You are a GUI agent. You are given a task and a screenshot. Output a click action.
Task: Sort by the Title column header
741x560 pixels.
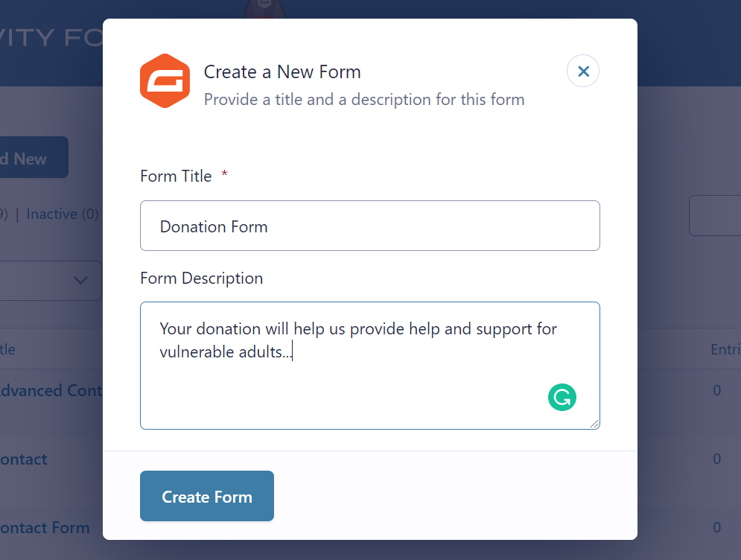pyautogui.click(x=7, y=350)
